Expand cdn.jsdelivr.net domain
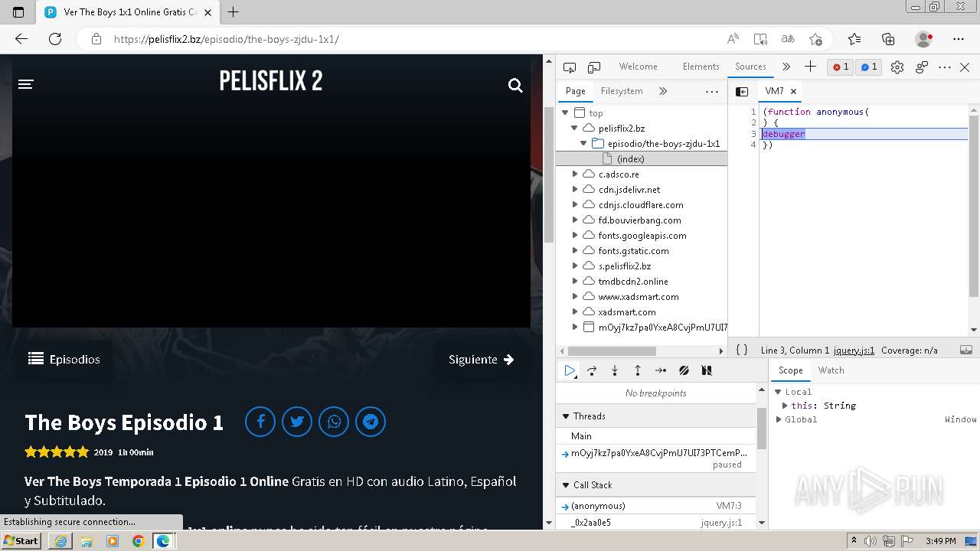The image size is (980, 551). tap(575, 189)
